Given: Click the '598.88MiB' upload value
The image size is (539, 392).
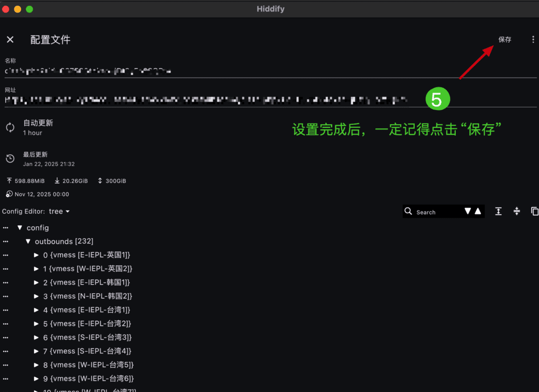Looking at the screenshot, I should pyautogui.click(x=29, y=181).
